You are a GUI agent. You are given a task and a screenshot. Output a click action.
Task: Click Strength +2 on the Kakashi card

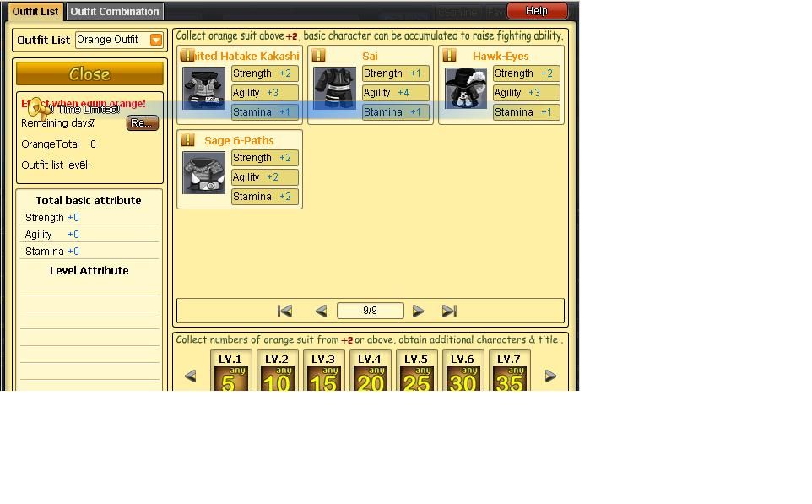coord(265,73)
